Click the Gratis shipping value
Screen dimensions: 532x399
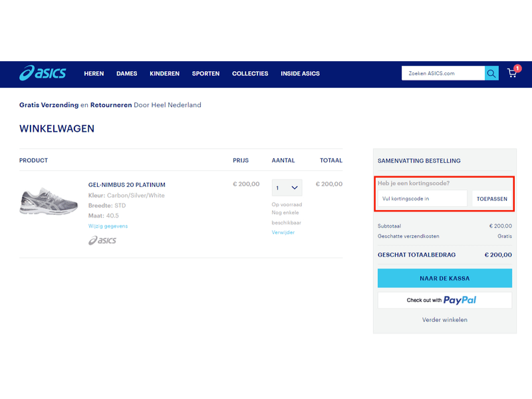(x=505, y=236)
